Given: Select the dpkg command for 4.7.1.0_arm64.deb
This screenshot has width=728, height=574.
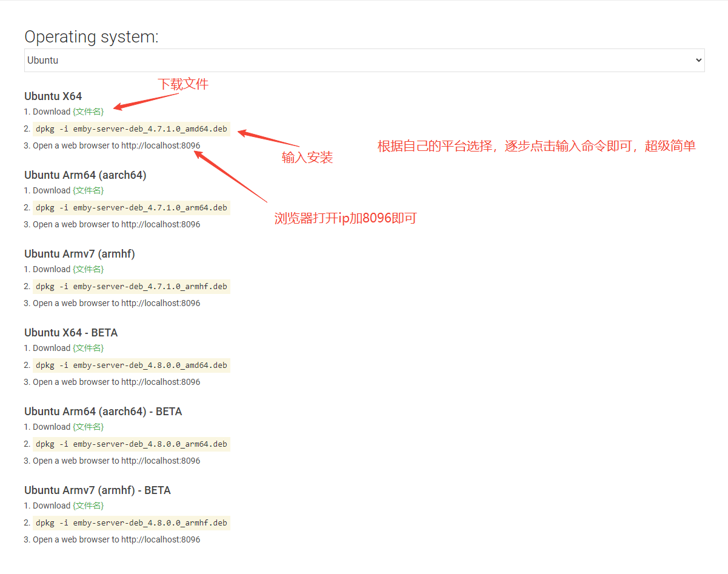Looking at the screenshot, I should (132, 207).
